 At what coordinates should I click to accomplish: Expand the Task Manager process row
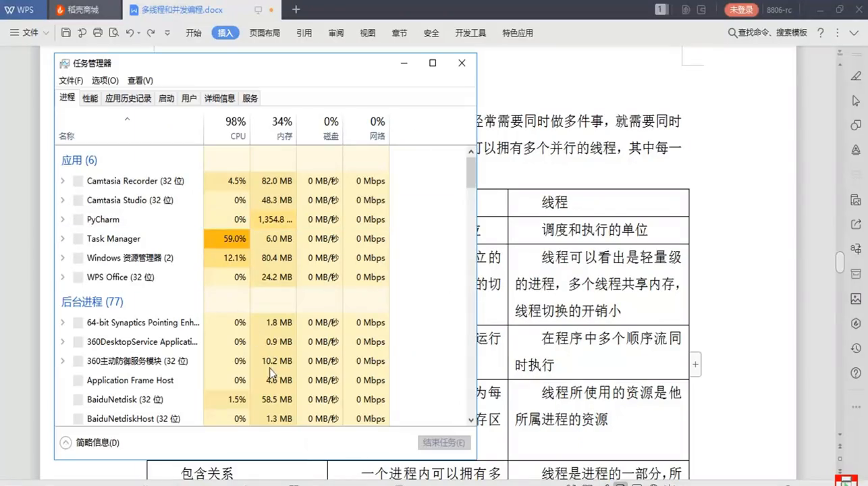pos(63,239)
